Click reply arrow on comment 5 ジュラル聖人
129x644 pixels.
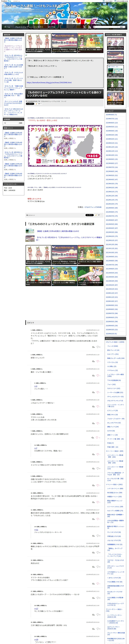(x=93, y=392)
